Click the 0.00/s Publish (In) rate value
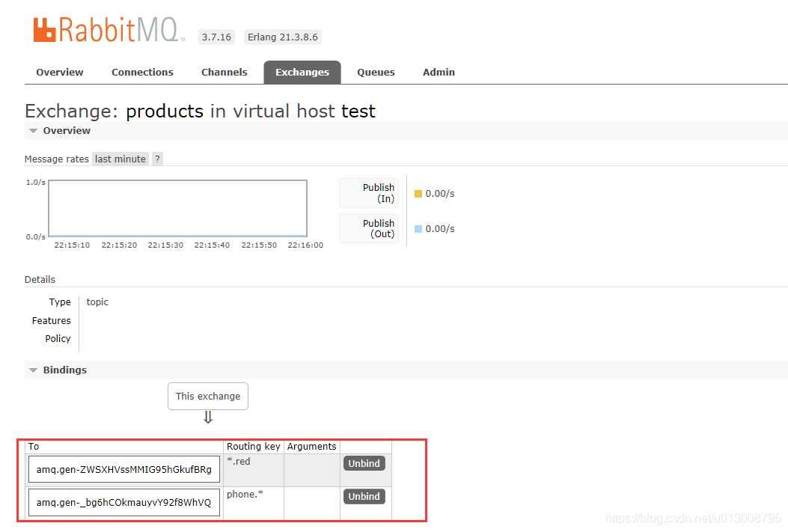Viewport: 788px width, 532px height. pyautogui.click(x=440, y=193)
